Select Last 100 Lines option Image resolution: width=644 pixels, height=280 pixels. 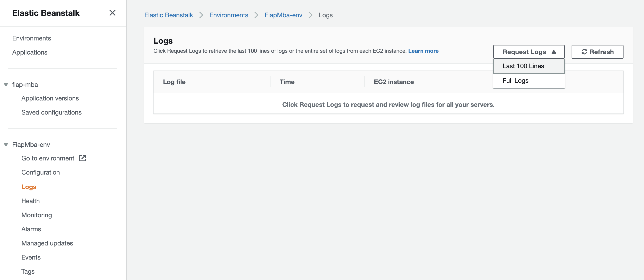coord(523,66)
